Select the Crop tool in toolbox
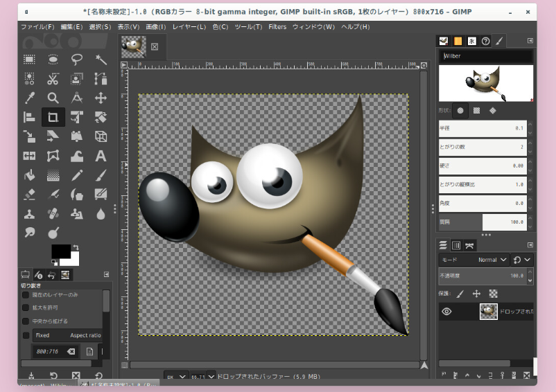This screenshot has height=392, width=556. 53,117
